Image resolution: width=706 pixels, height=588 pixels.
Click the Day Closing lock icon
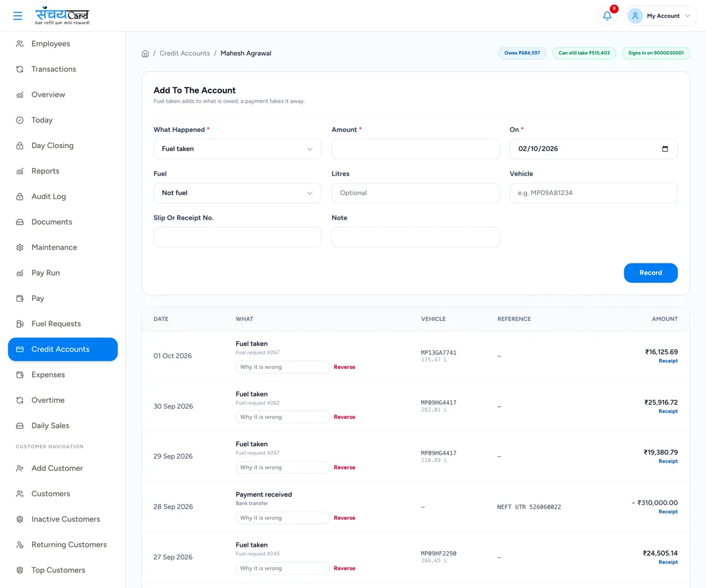pyautogui.click(x=20, y=146)
